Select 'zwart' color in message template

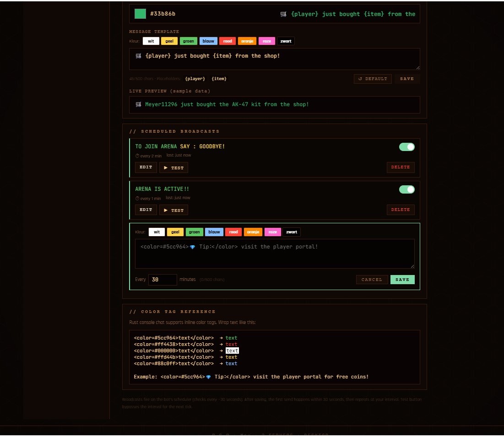coord(286,41)
